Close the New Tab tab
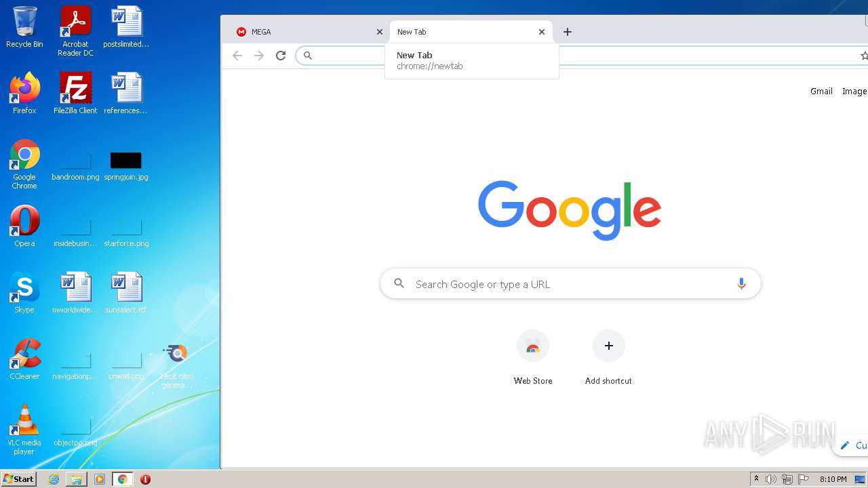The width and height of the screenshot is (868, 488). point(542,32)
